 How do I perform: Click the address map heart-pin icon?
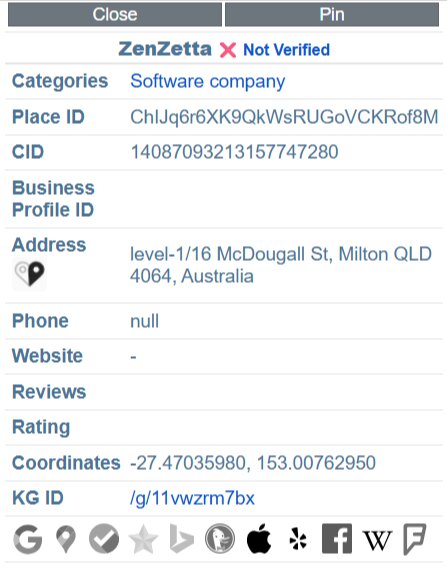tap(29, 274)
